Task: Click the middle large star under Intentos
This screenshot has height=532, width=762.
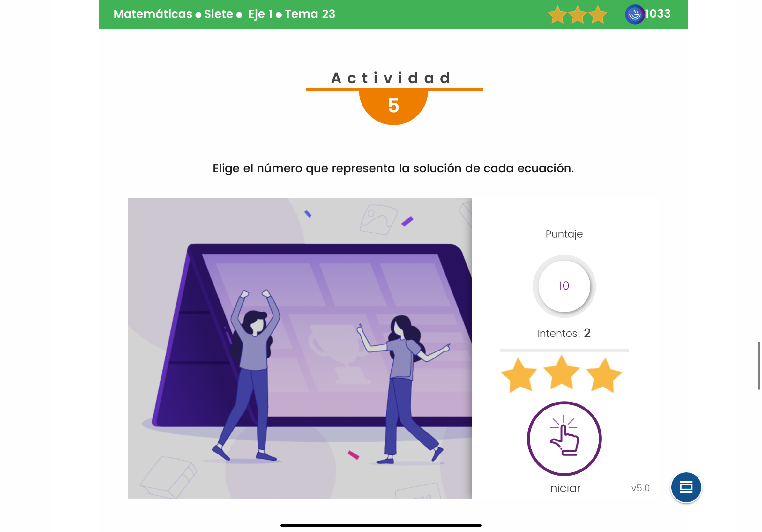Action: click(x=562, y=372)
